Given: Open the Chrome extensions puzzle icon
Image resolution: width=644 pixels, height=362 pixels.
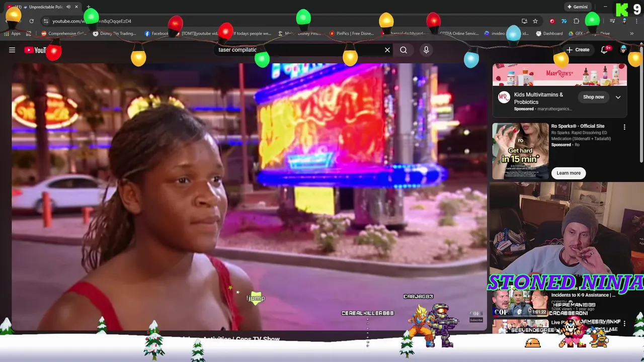Looking at the screenshot, I should click(x=577, y=21).
